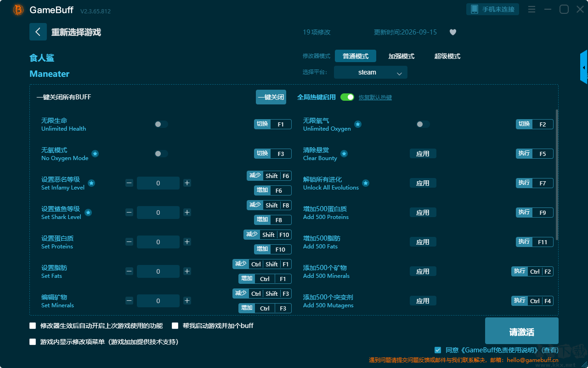Apply 增加500脂肪 Add 500 Fats
This screenshot has height=368, width=588.
coord(423,242)
